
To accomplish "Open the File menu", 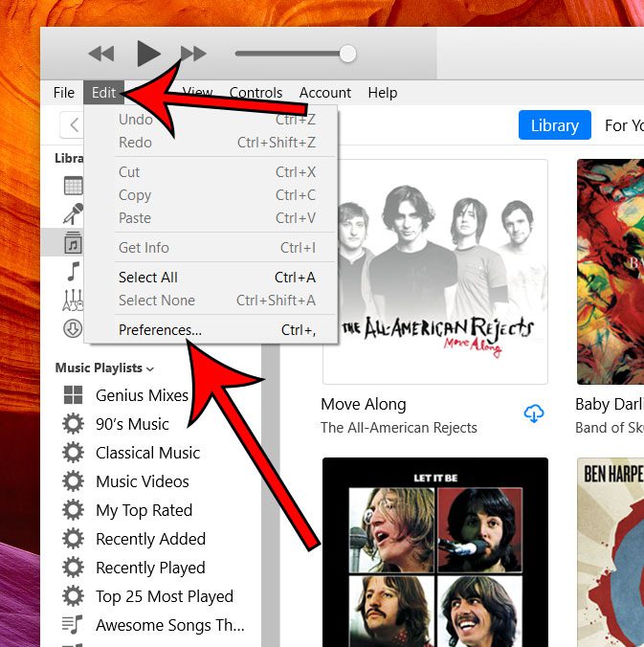I will tap(64, 93).
